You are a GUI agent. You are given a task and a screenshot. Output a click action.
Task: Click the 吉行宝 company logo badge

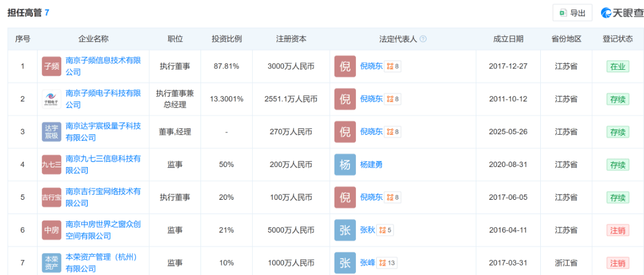[x=51, y=197]
